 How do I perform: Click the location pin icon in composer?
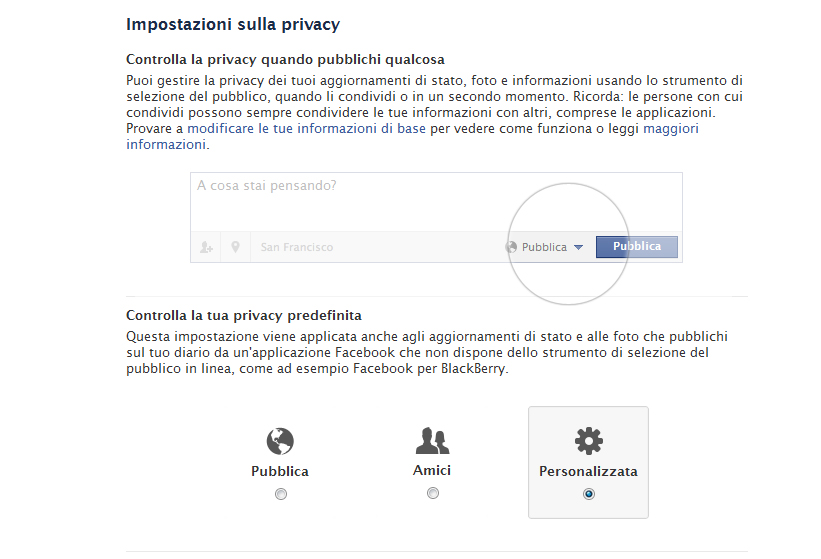(x=236, y=247)
